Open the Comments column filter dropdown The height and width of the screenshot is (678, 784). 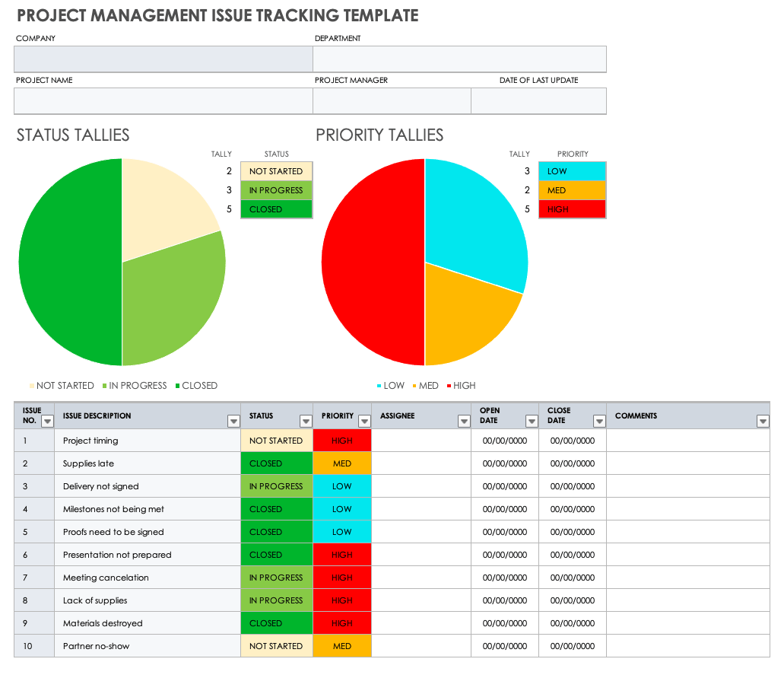coord(763,421)
